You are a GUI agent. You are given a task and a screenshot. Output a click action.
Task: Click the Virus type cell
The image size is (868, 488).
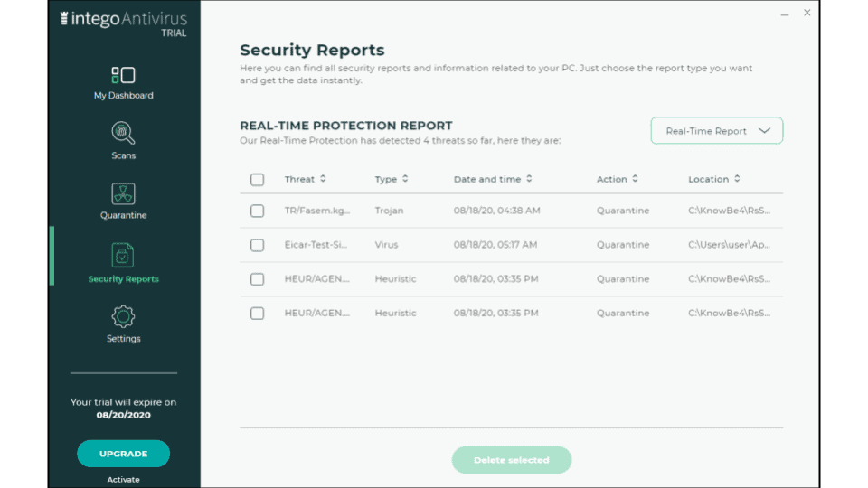tap(386, 245)
